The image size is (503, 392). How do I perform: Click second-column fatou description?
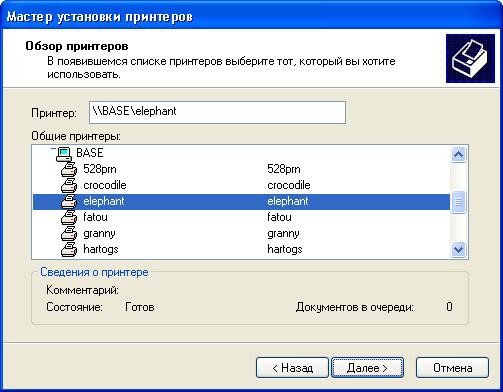click(279, 217)
